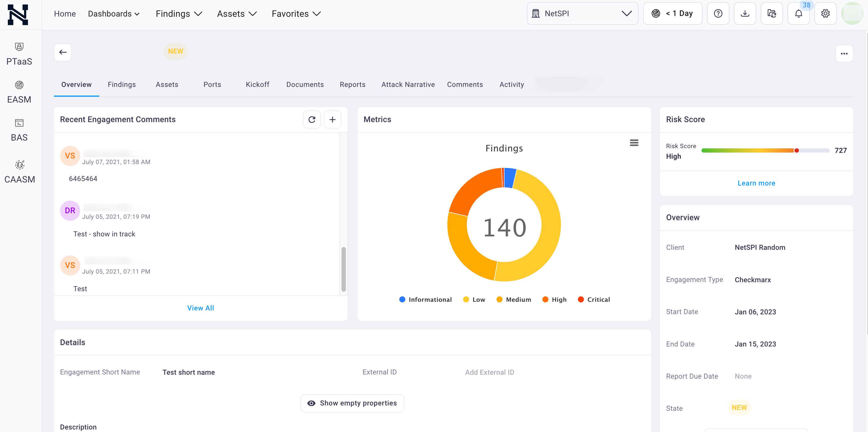Viewport: 868px width, 432px height.
Task: Switch to the Kickoff tab
Action: (257, 85)
